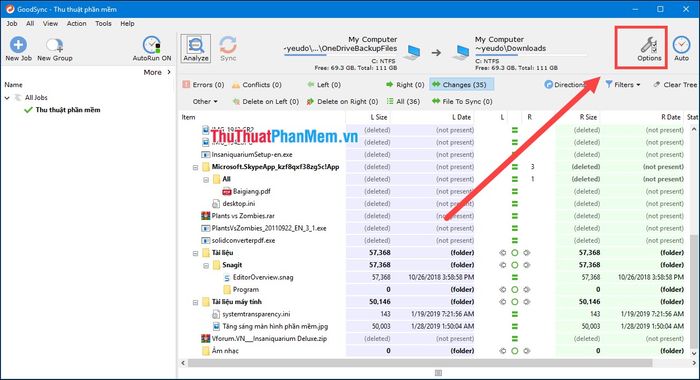Open the Job menu
The width and height of the screenshot is (700, 380).
pos(12,23)
